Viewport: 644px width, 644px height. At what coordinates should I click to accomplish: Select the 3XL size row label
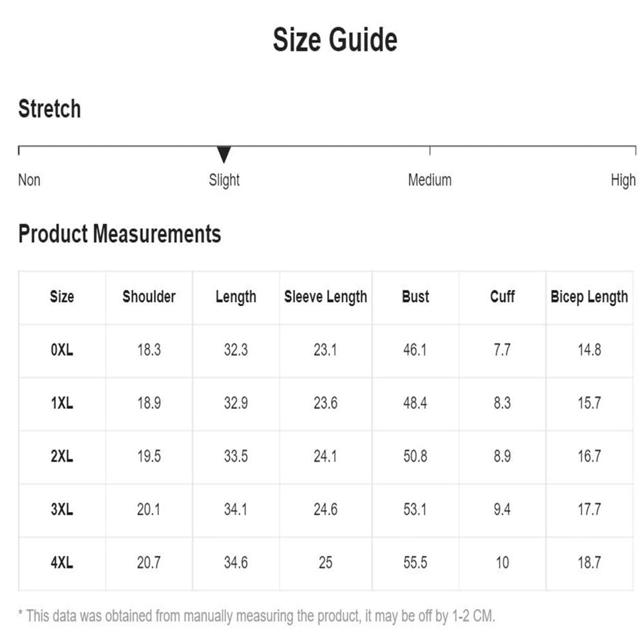pos(62,509)
